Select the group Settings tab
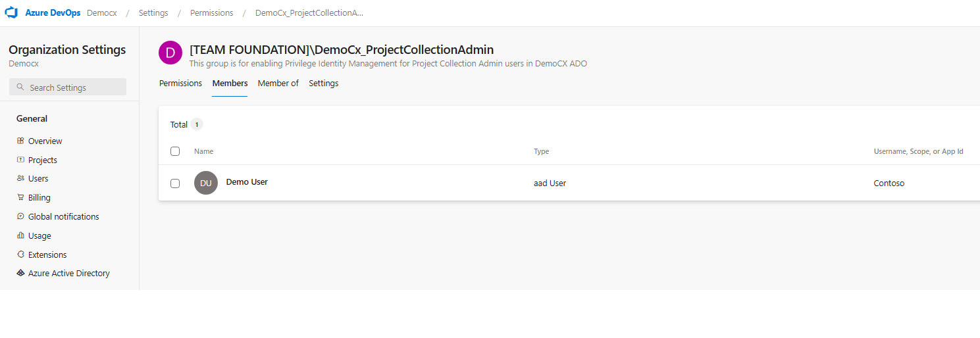Screen dimensions: 980x338 tap(324, 84)
